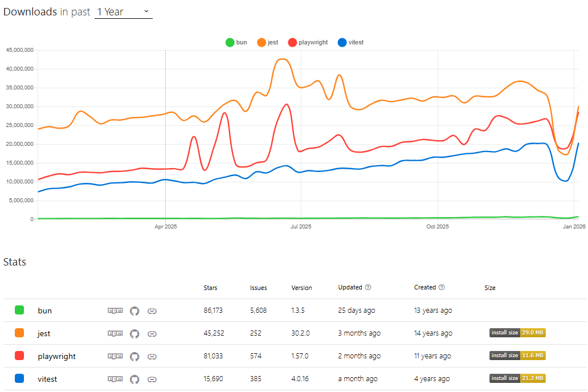Click playwright's issues count 574

[x=256, y=356]
